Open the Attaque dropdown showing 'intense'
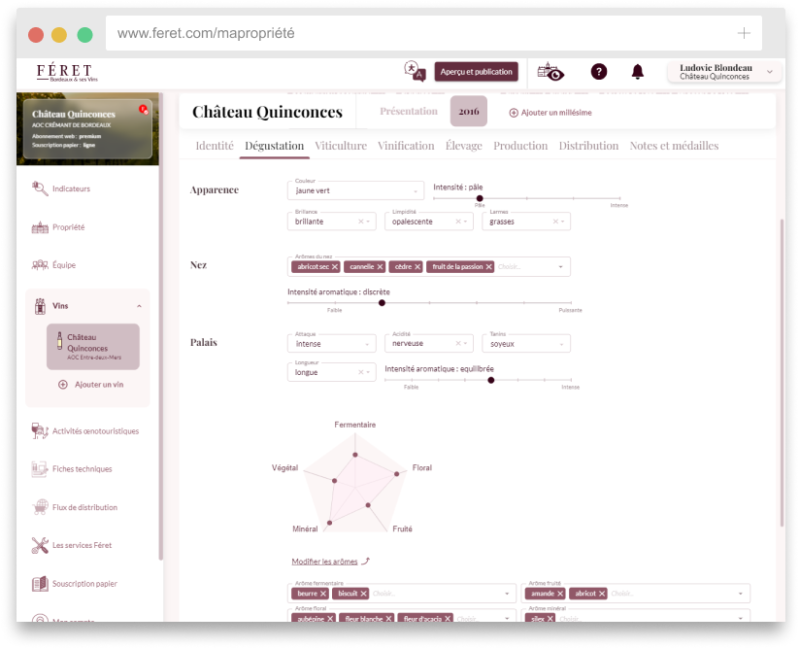The height and width of the screenshot is (649, 800). click(x=332, y=344)
